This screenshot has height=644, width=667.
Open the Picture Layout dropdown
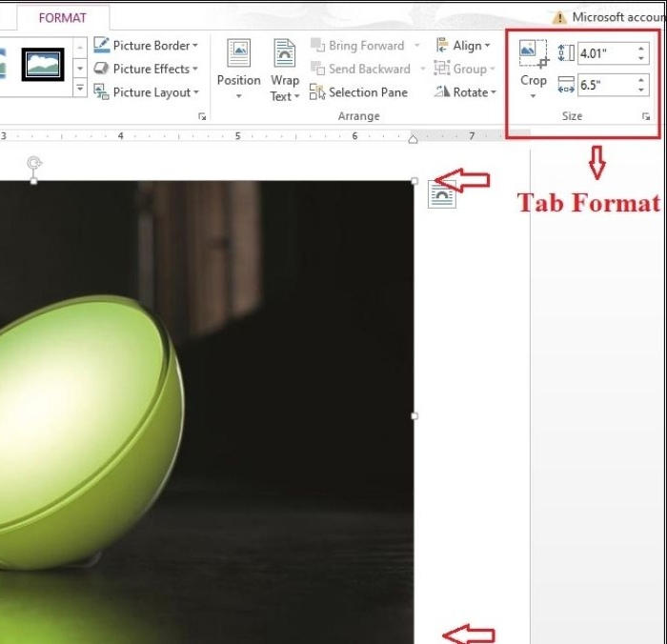[147, 92]
